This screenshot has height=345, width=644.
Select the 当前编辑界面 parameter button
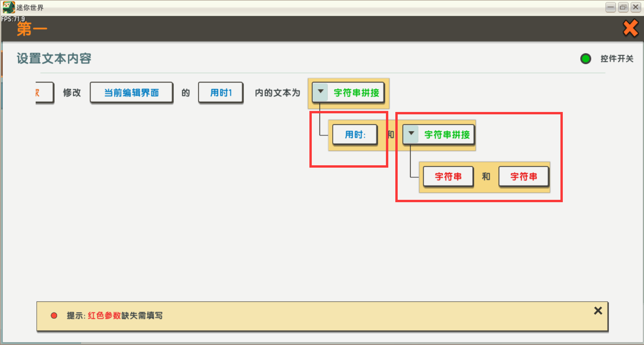tap(131, 93)
